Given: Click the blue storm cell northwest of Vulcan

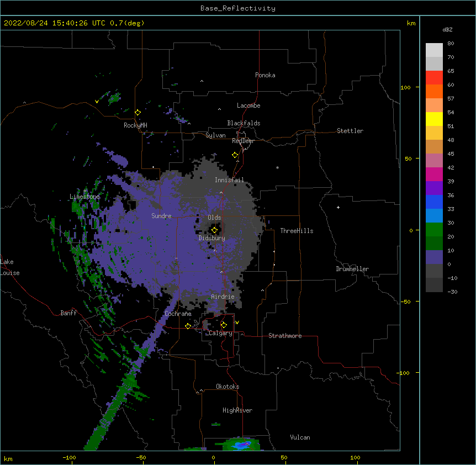Looking at the screenshot, I should pos(242,445).
